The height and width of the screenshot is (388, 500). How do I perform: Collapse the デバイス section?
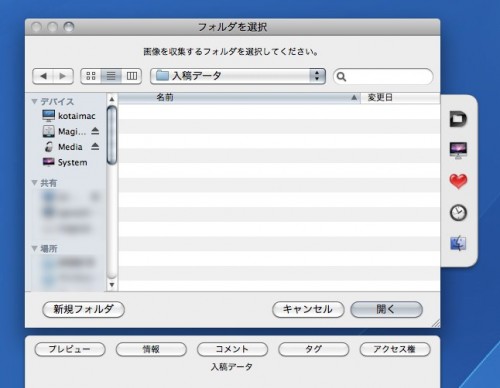[34, 101]
